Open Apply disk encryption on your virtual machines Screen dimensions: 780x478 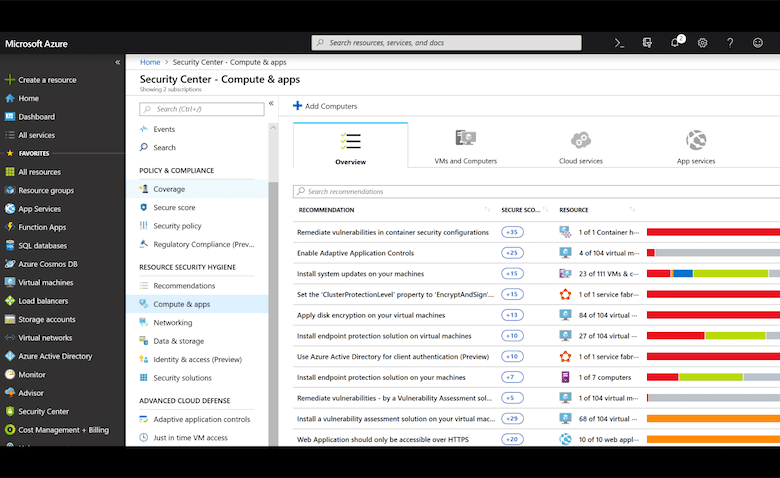371,315
